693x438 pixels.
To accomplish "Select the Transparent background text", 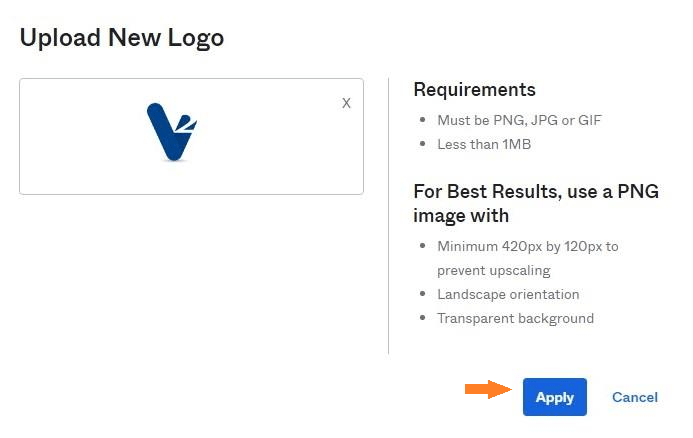I will 515,318.
